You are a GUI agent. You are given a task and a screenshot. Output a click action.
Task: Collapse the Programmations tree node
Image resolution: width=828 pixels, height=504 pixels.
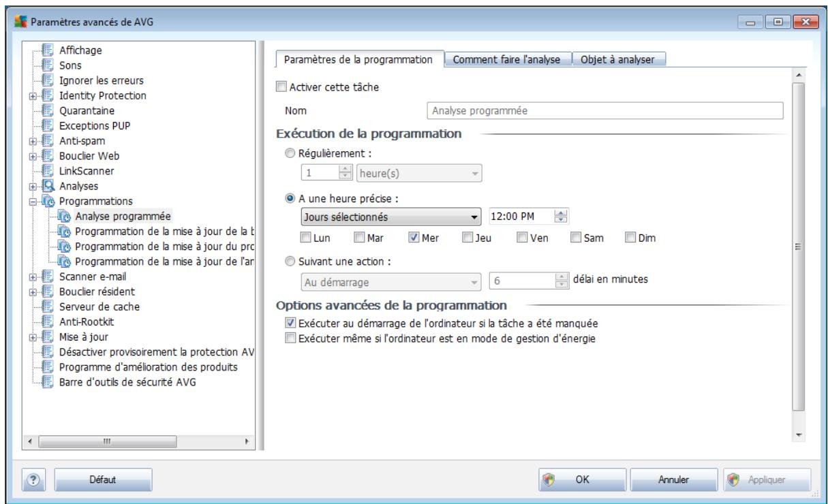[x=32, y=202]
